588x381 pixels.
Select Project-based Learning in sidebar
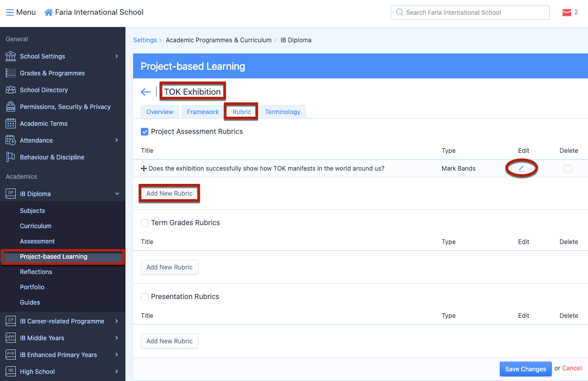click(x=63, y=257)
